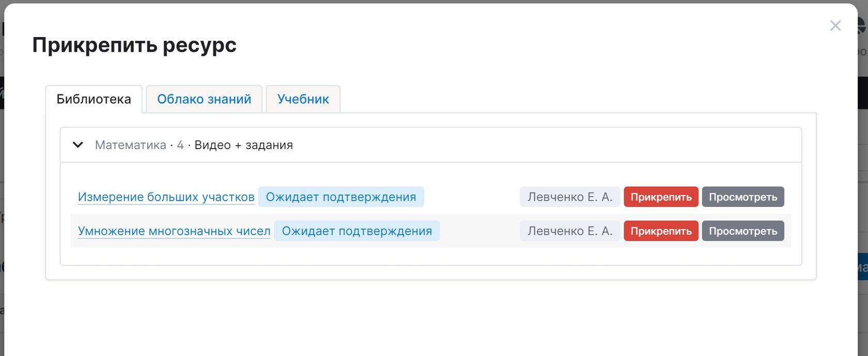Image resolution: width=868 pixels, height=356 pixels.
Task: Open the Умножение многозначных чисел link
Action: tap(174, 231)
